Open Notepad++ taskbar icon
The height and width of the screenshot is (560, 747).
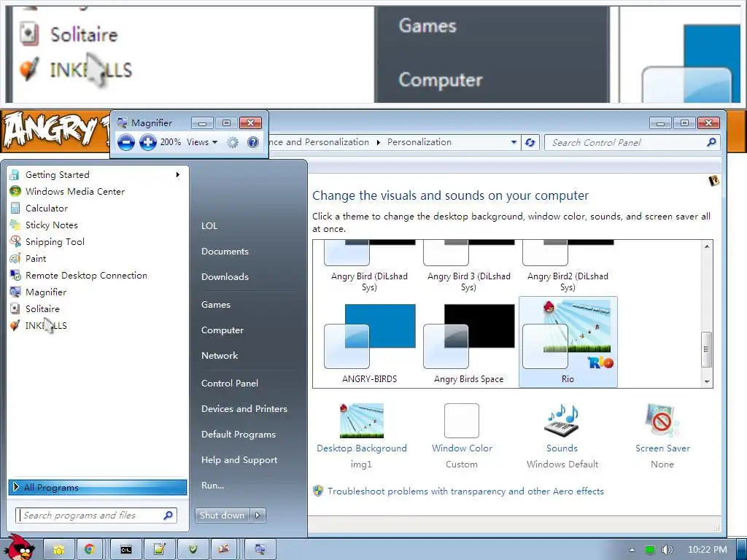point(159,550)
